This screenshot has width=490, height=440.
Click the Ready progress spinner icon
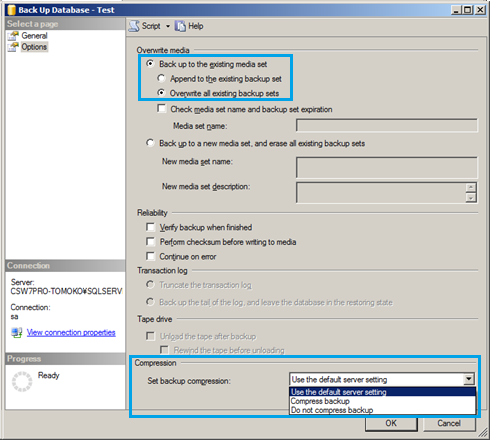22,381
